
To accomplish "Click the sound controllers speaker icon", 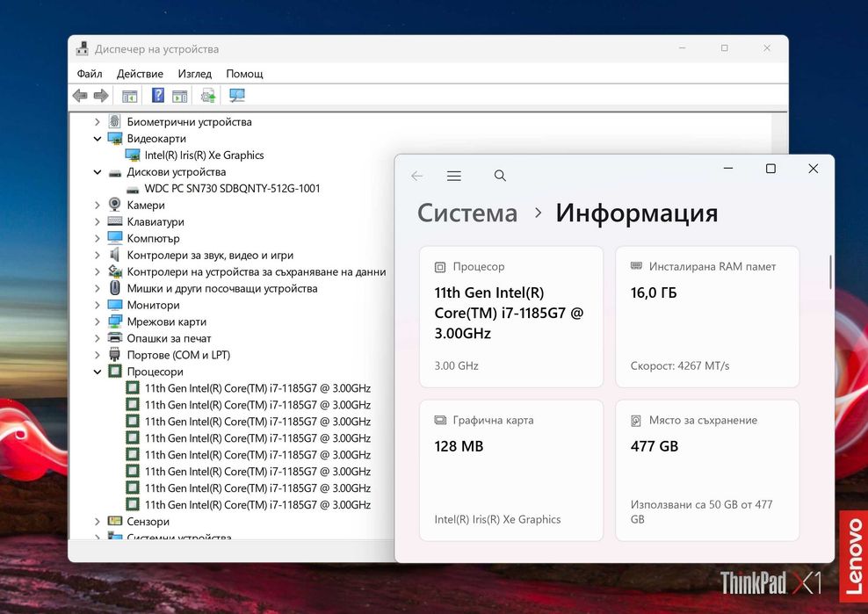I will tap(114, 254).
